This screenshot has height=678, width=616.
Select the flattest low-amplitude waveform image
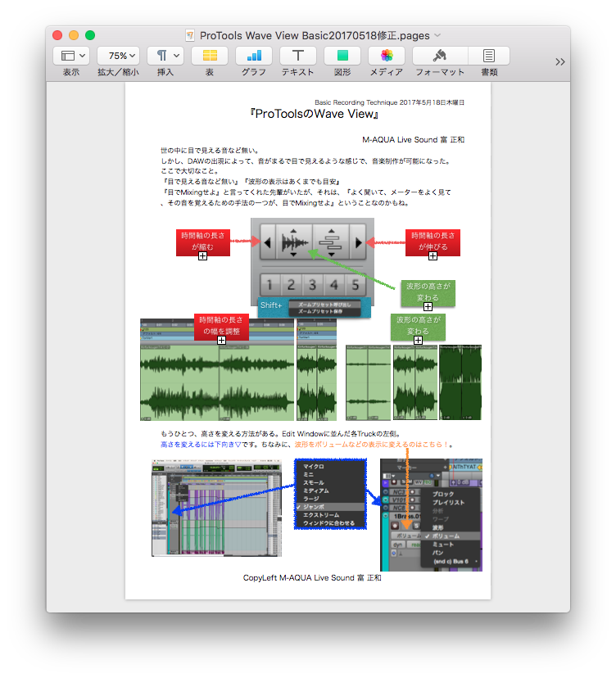tap(368, 382)
